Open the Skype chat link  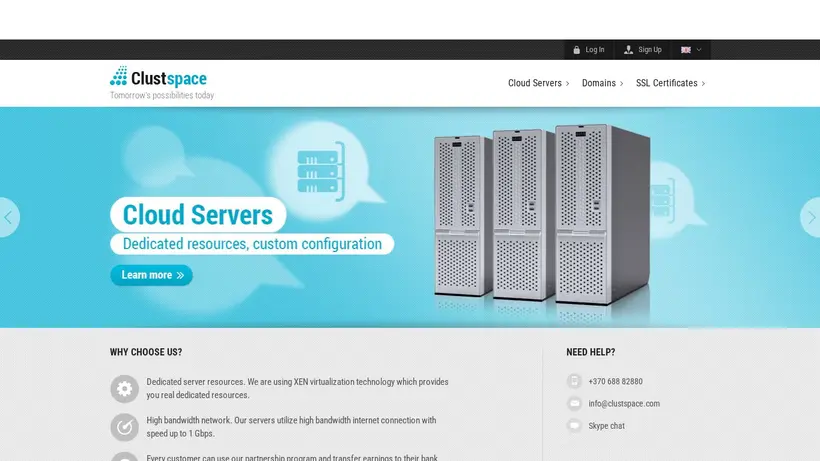(606, 426)
